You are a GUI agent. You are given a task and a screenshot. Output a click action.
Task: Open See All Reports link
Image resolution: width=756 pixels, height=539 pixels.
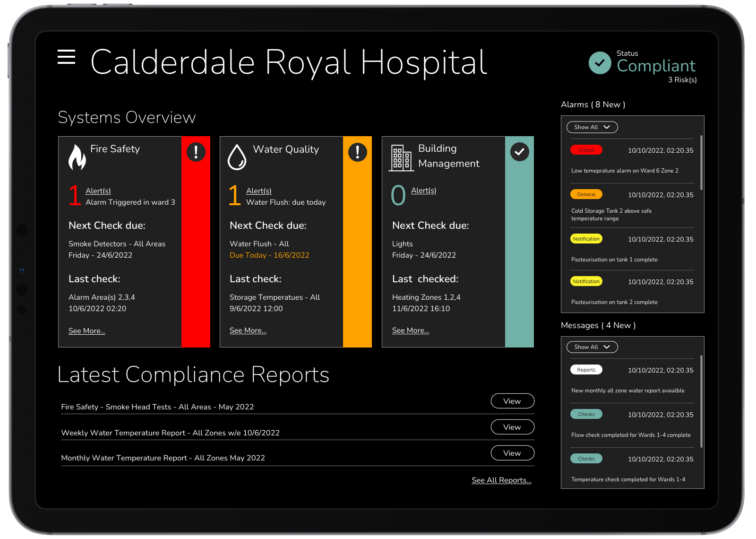[501, 480]
